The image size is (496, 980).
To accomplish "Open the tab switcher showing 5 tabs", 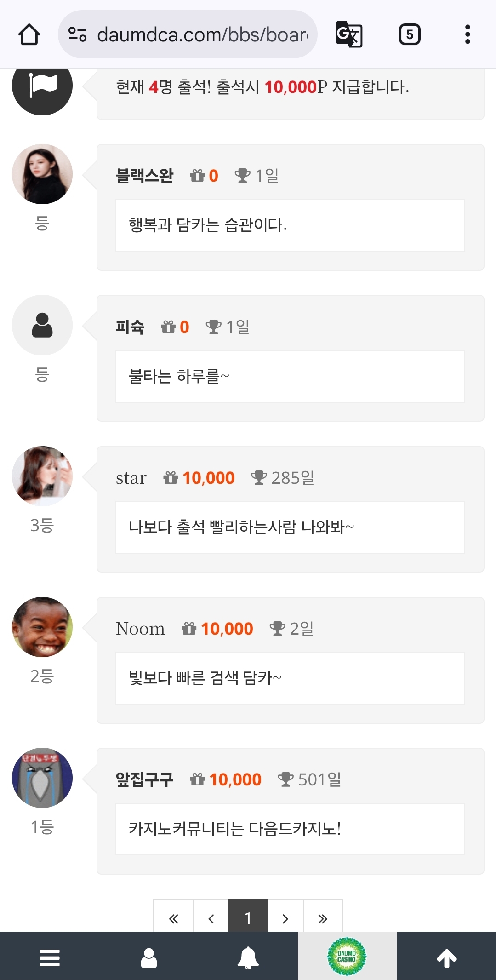I will click(409, 34).
